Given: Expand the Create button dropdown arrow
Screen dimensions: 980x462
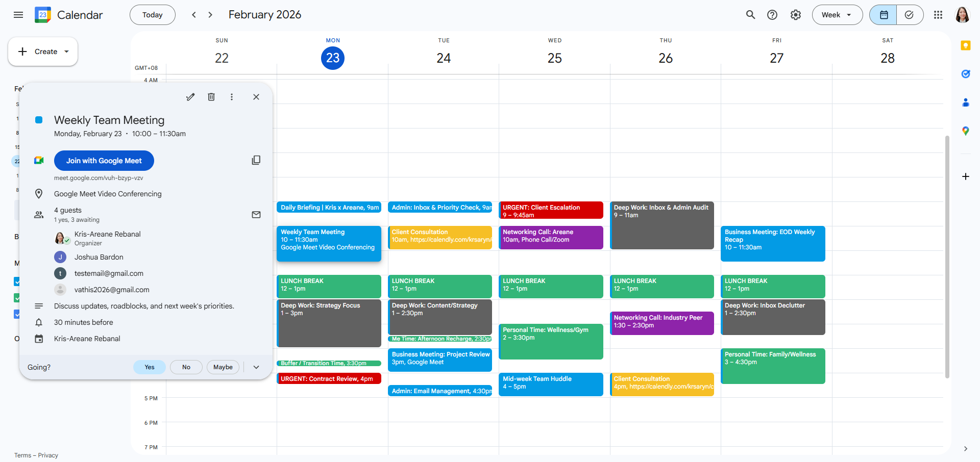Looking at the screenshot, I should pyautogui.click(x=66, y=52).
